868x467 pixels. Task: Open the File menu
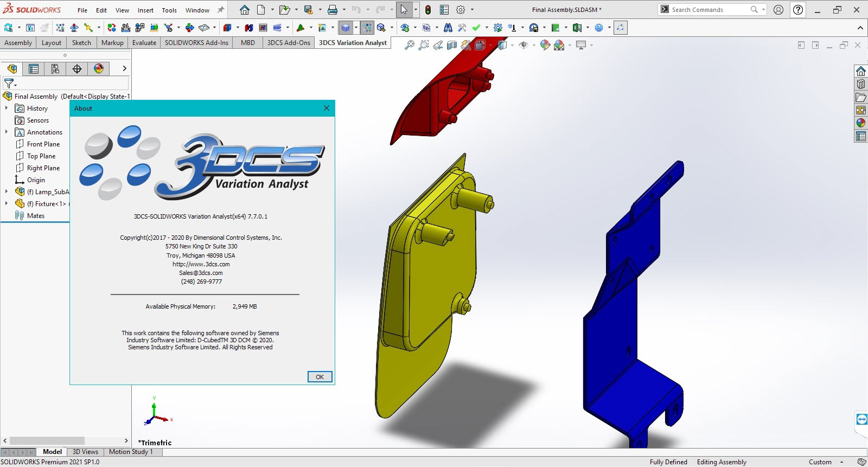coord(82,10)
